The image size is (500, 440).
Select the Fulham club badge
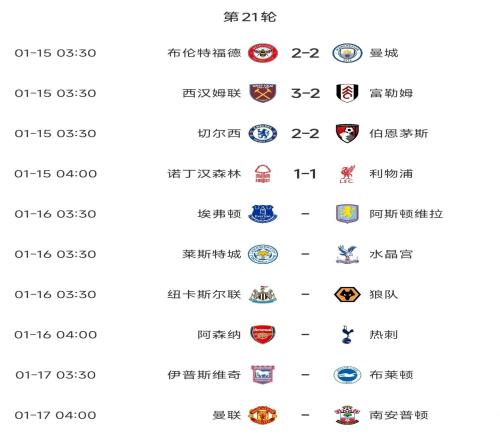coord(347,93)
